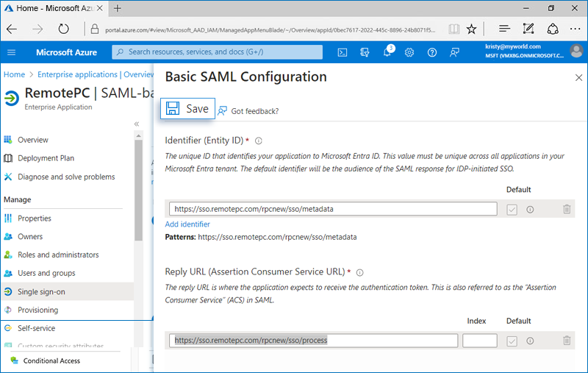Save the Basic SAML Configuration
588x373 pixels.
(x=188, y=109)
